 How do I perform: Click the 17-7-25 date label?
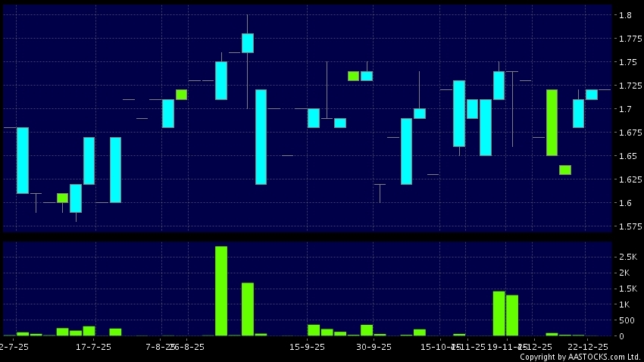coord(94,347)
